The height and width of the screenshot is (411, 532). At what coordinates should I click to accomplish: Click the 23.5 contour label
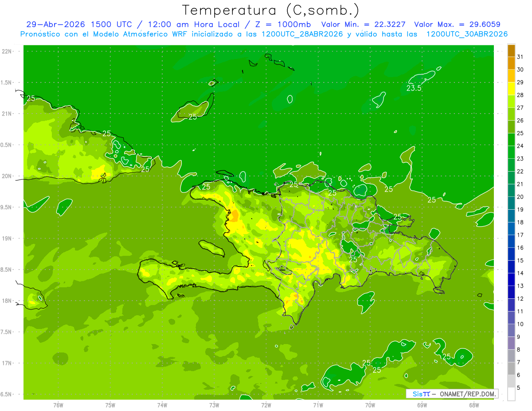click(x=414, y=88)
